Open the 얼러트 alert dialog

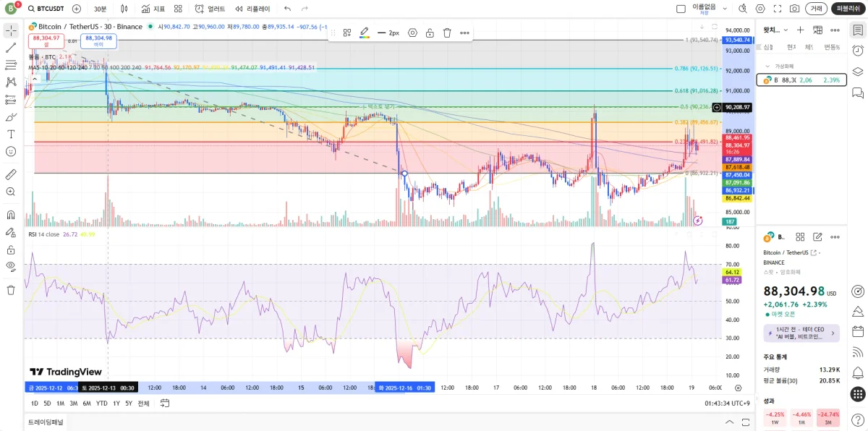[x=210, y=9]
